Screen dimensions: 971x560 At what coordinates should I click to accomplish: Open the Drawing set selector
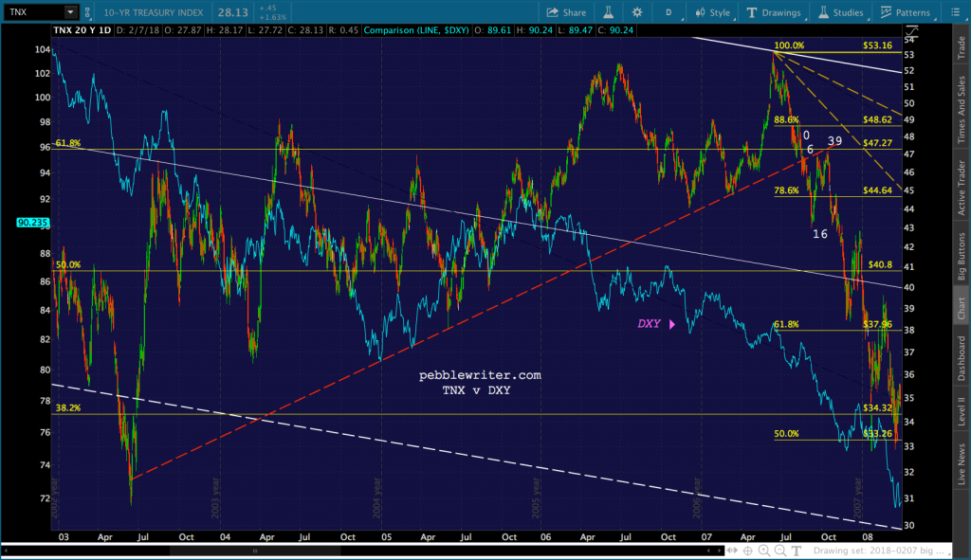point(883,551)
